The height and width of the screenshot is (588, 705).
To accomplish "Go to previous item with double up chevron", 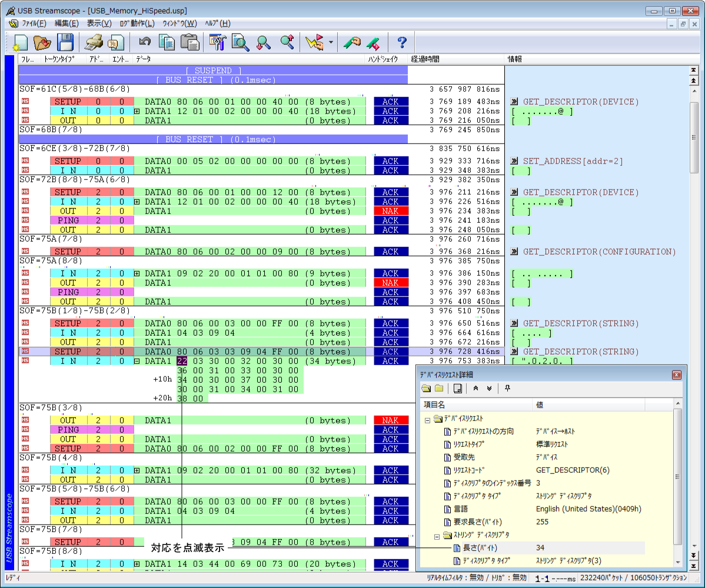I will coord(475,389).
